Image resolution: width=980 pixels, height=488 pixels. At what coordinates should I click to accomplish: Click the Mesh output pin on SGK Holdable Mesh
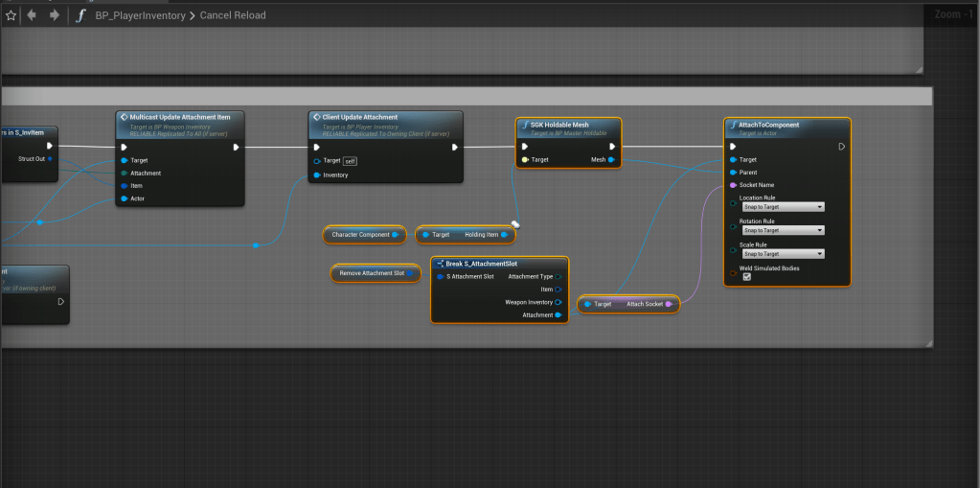(x=613, y=160)
